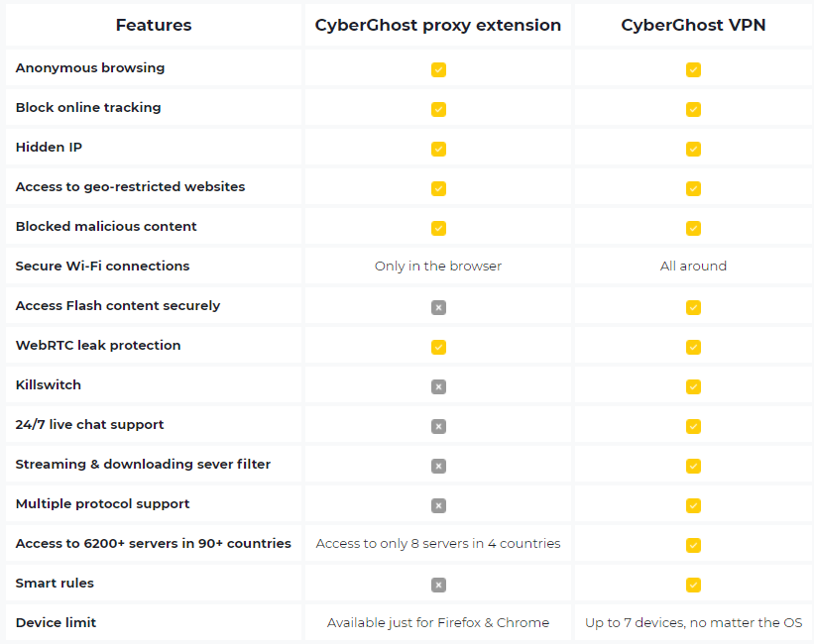814x644 pixels.
Task: Click proxy checkmark for Blocked malicious content
Action: click(438, 228)
